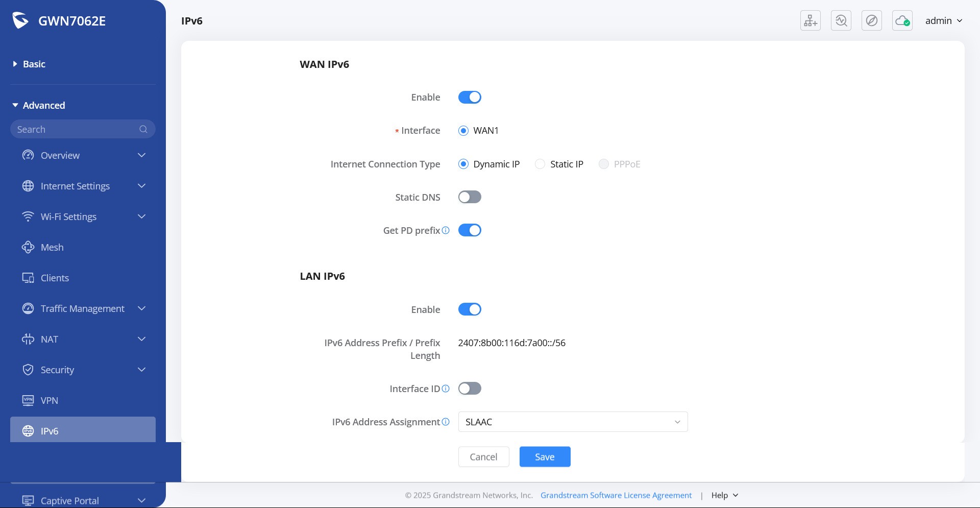
Task: Enable the Interface ID toggle
Action: pos(470,389)
